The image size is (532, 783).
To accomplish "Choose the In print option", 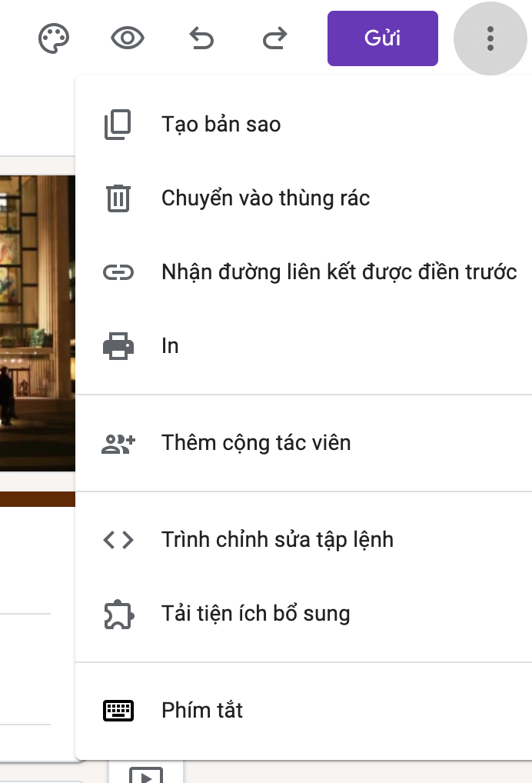I will (x=170, y=346).
